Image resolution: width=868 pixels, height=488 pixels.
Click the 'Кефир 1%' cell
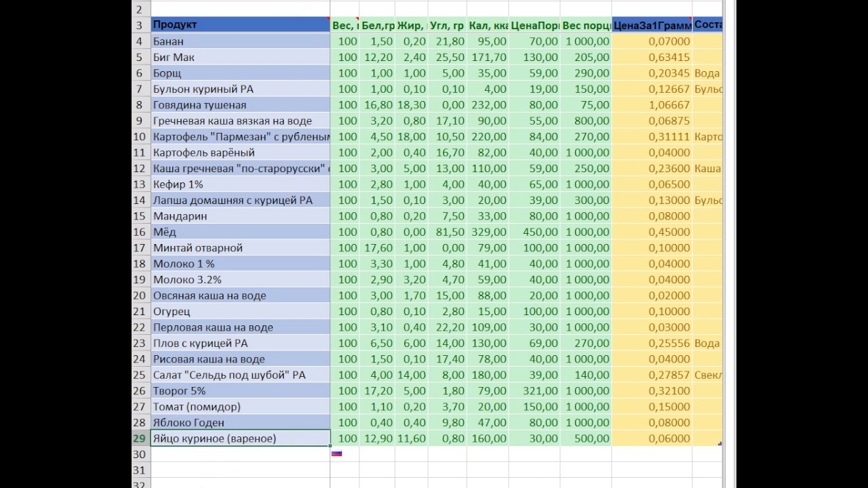(240, 184)
